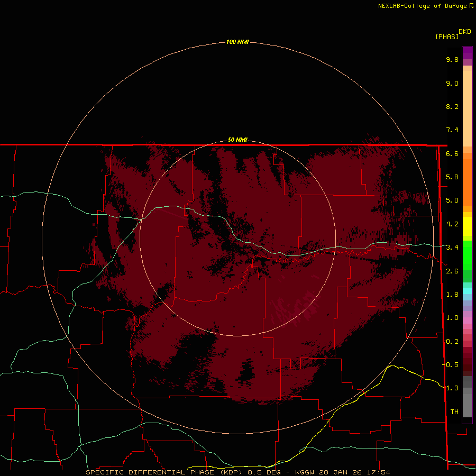Pick the bright green band near 3.4
This screenshot has height=476, width=476.
(x=467, y=255)
